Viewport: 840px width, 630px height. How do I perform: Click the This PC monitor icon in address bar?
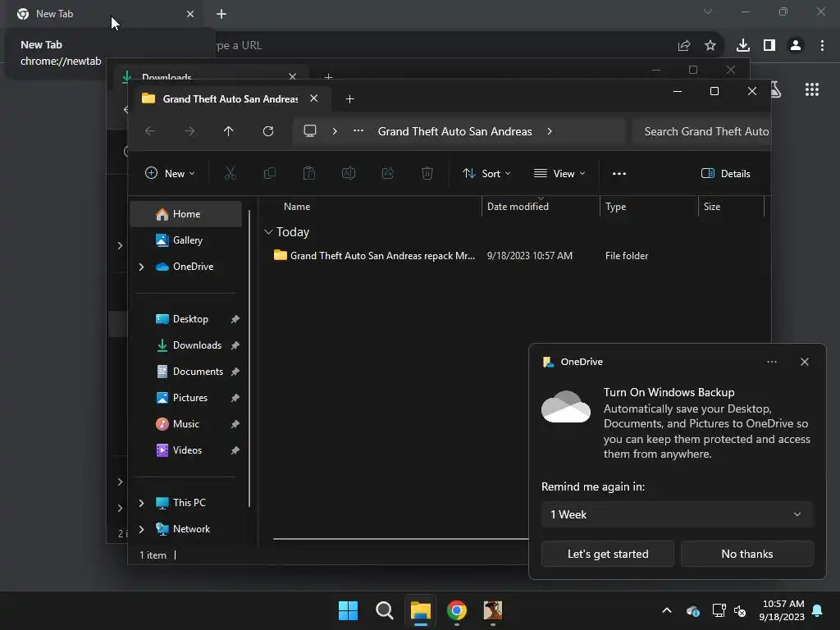[x=309, y=131]
